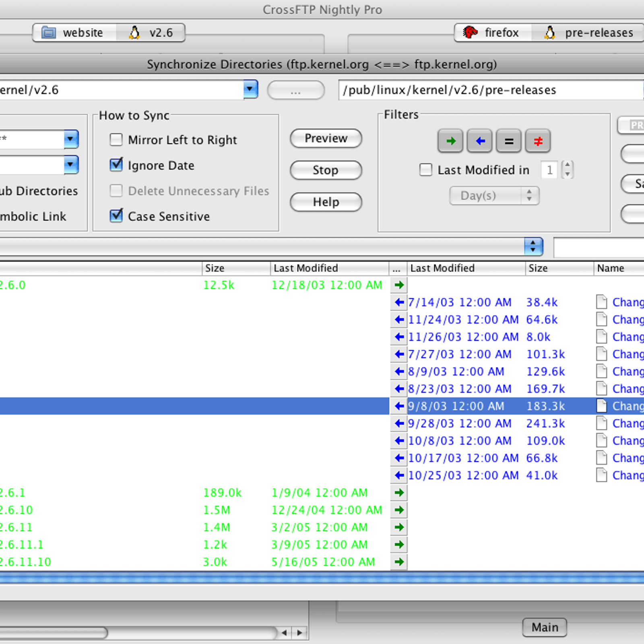Click green sync arrow for 2.6.11.1 row
Screen dimensions: 644x644
coord(399,545)
